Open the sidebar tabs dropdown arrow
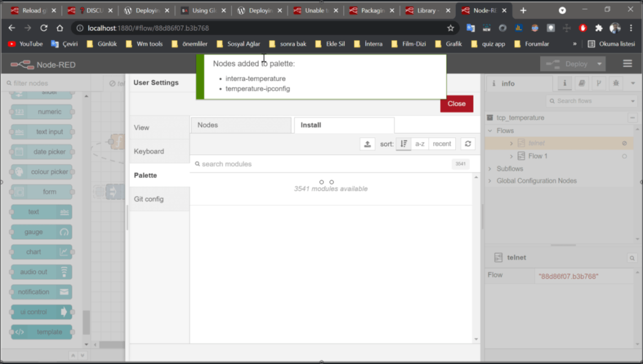 (x=633, y=83)
